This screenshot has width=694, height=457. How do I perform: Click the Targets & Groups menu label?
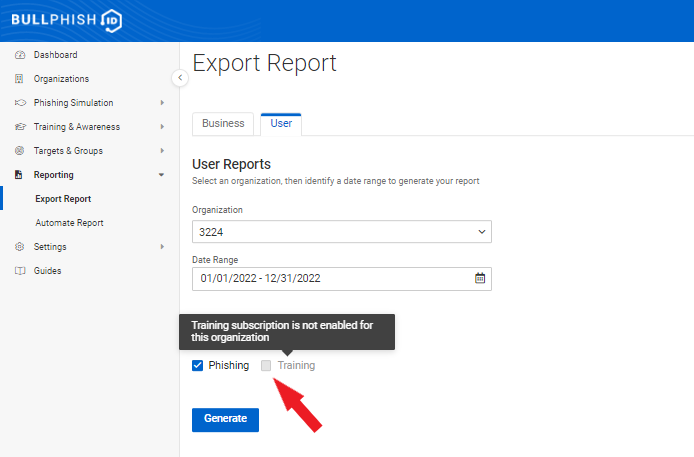click(68, 150)
